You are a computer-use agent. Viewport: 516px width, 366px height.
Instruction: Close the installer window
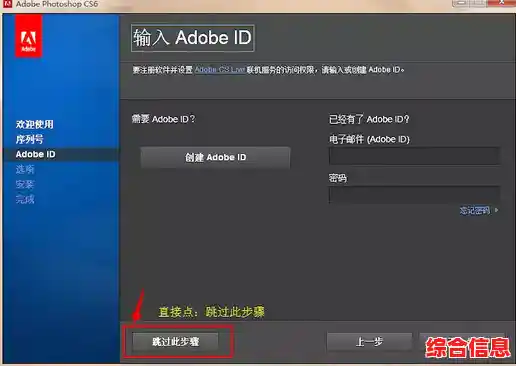coord(501,3)
